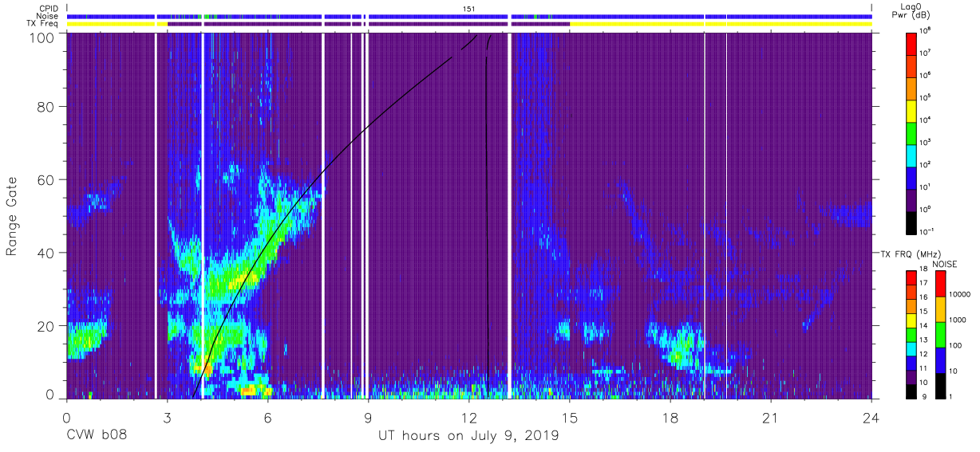Click the red segment of NOISE colorbar
This screenshot has width=980, height=452.
940,284
